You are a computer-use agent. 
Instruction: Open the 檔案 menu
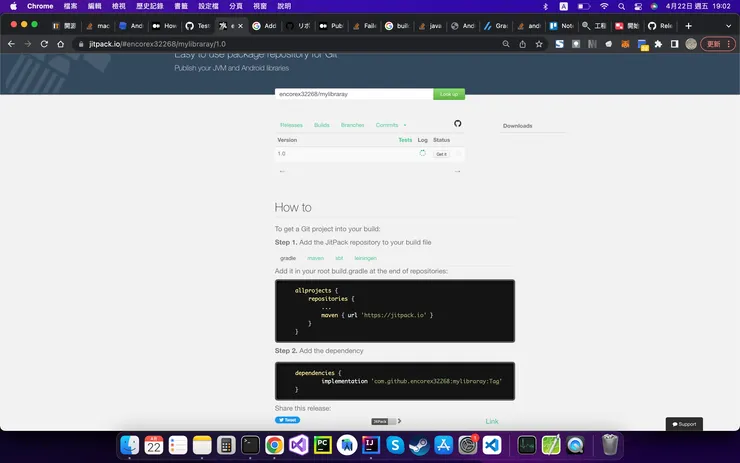click(70, 6)
